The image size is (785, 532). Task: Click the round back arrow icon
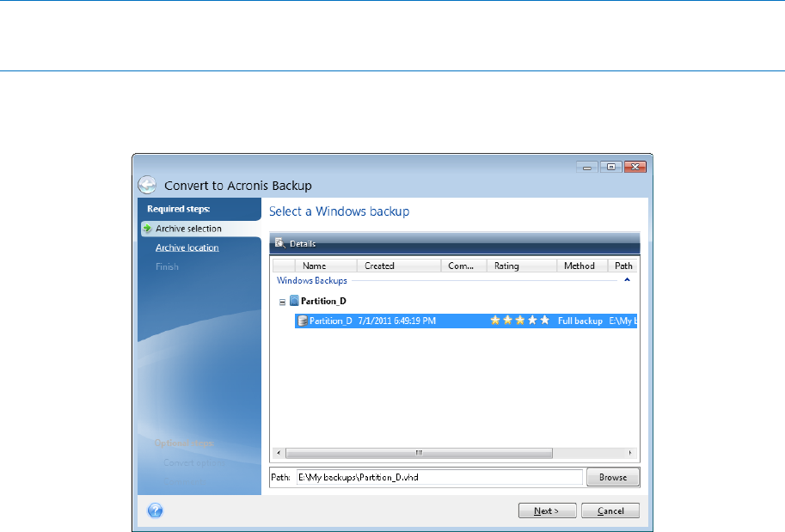pos(147,185)
